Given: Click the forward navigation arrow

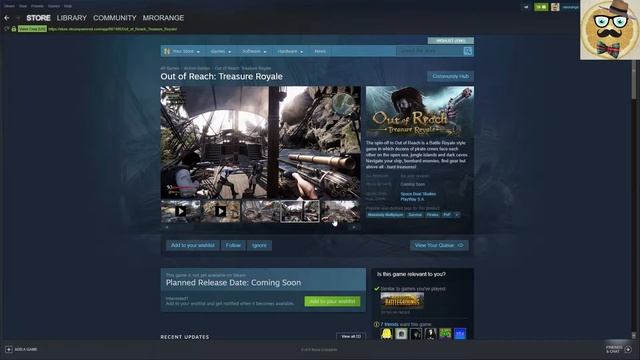Looking at the screenshot, I should 18,18.
